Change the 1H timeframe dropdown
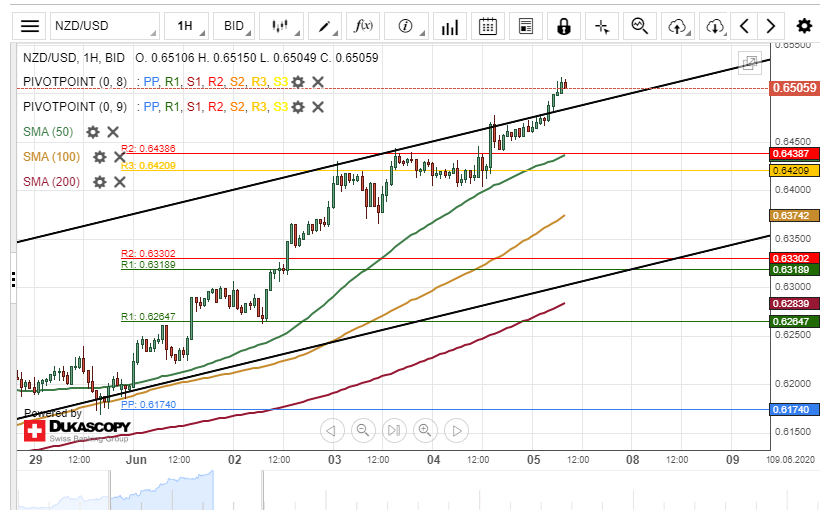This screenshot has width=830, height=518. 185,26
